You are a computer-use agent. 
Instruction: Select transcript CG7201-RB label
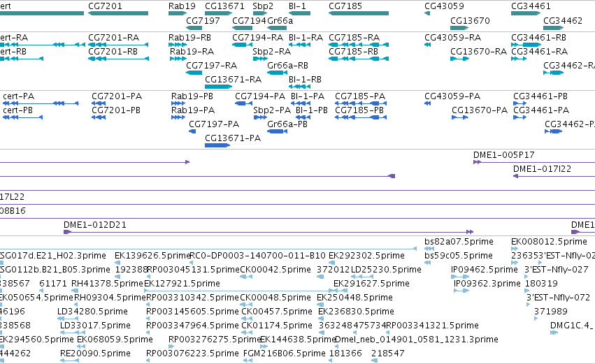[113, 51]
